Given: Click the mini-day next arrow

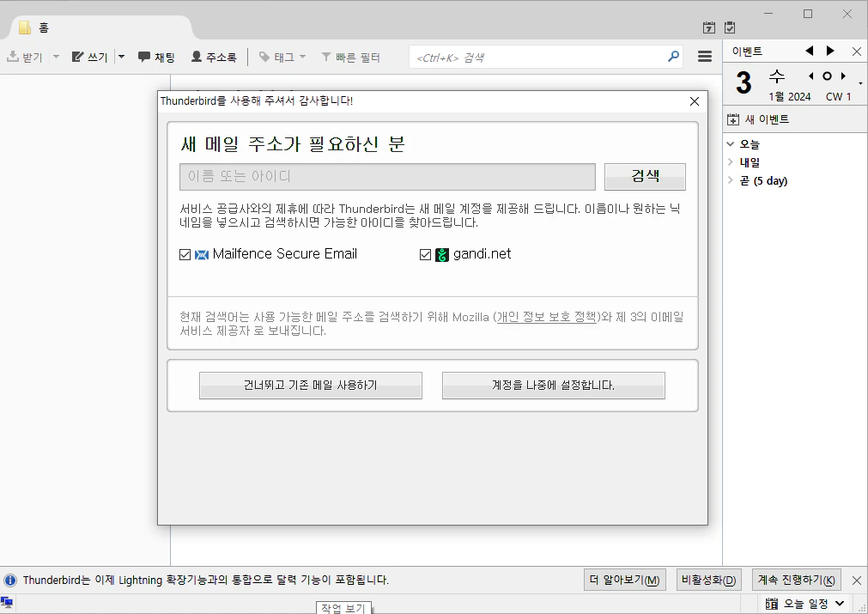Looking at the screenshot, I should tap(843, 76).
